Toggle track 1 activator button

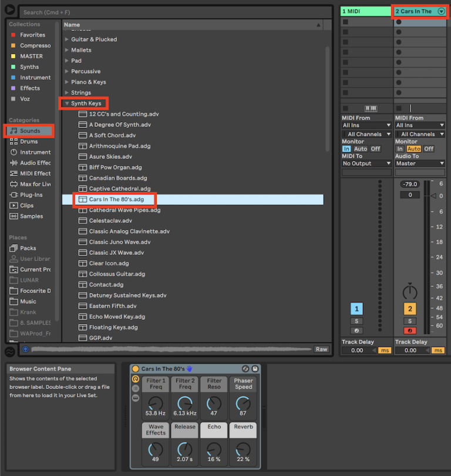coord(356,309)
